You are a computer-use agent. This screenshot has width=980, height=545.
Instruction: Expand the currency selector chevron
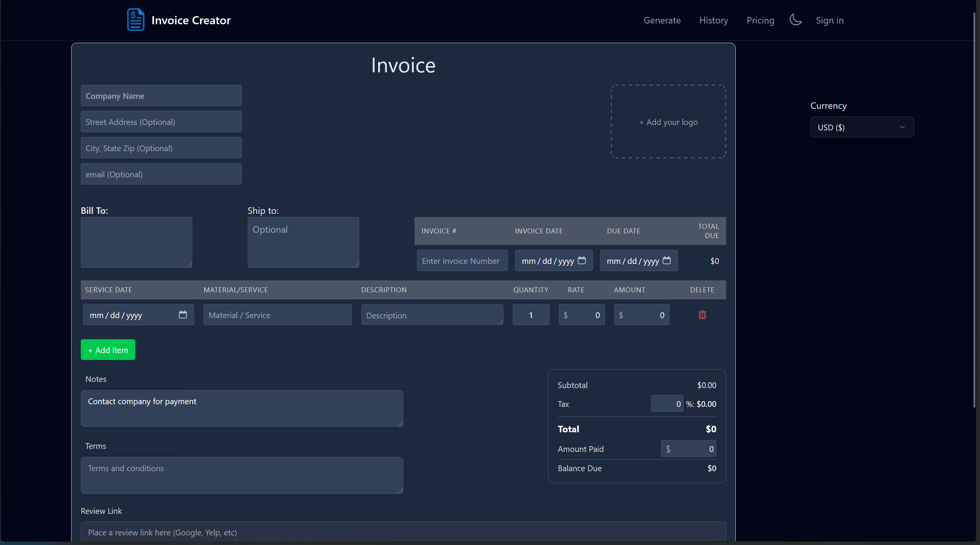tap(903, 127)
